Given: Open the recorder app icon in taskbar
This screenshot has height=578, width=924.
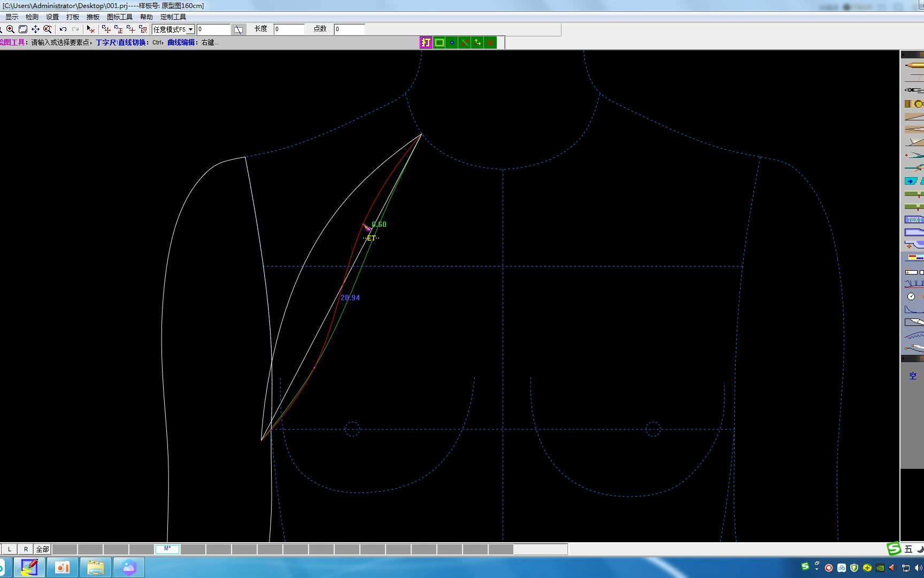Looking at the screenshot, I should tap(63, 567).
